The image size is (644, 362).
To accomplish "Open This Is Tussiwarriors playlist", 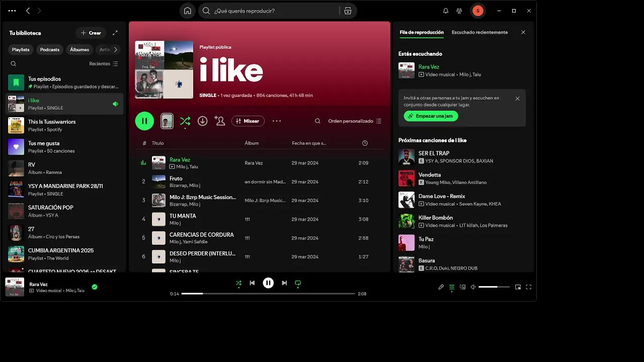I will (x=64, y=125).
